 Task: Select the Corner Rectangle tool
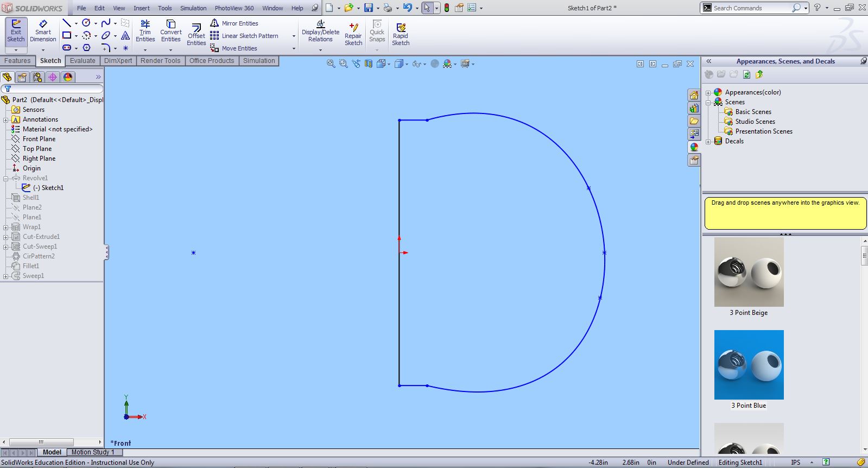(66, 35)
